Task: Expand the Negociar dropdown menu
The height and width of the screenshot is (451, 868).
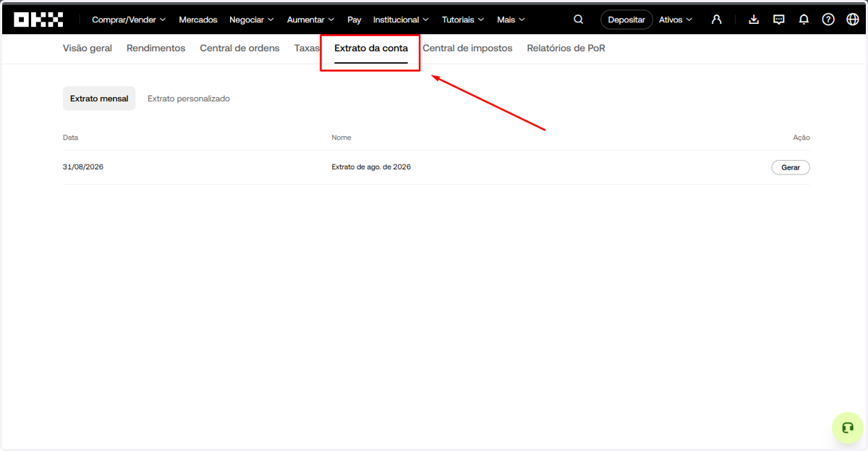Action: (252, 20)
